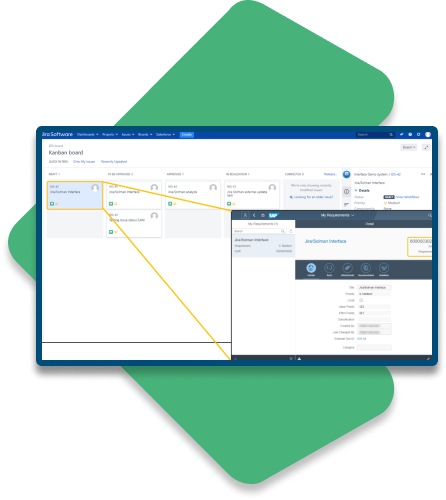Toggle the Local checkbox
Image resolution: width=446 pixels, height=500 pixels.
(x=361, y=300)
